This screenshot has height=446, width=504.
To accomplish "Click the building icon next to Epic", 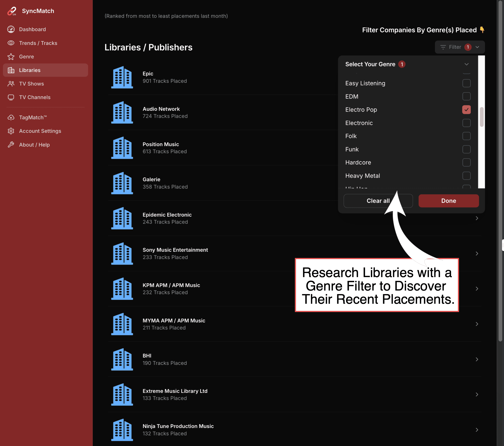I will tap(122, 77).
